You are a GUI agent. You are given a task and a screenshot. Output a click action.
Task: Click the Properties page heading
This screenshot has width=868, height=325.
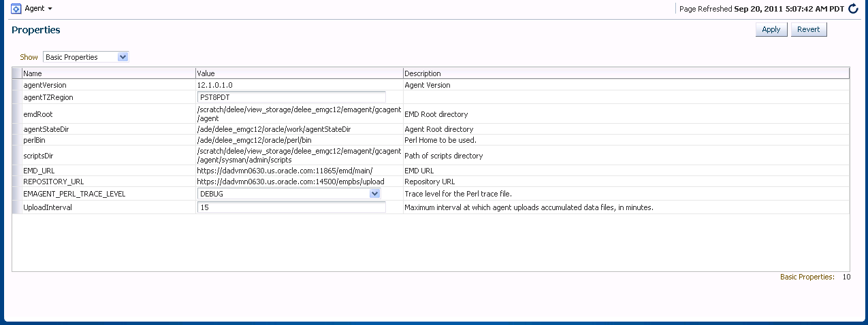coord(36,30)
